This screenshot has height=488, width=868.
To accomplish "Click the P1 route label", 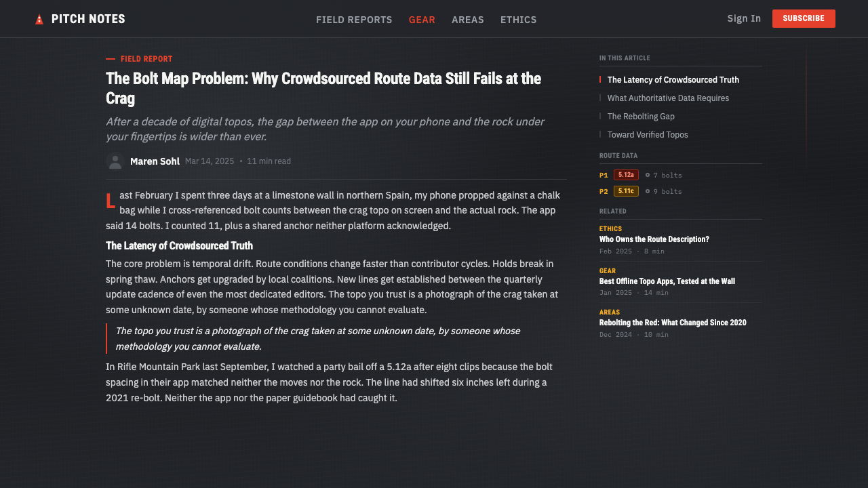I will [604, 175].
